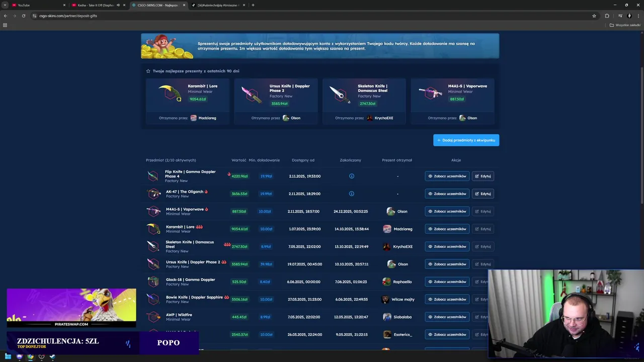Mute the Kesha tab audio icon

[x=118, y=5]
